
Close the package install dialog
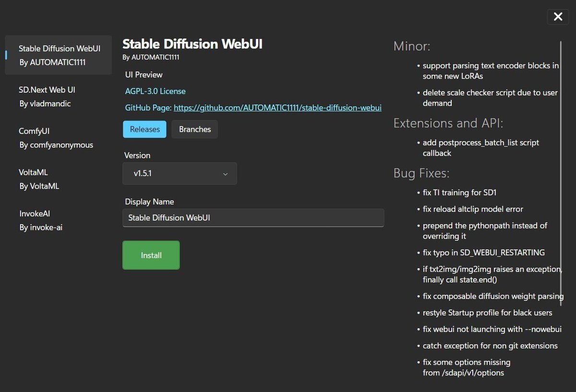[558, 16]
